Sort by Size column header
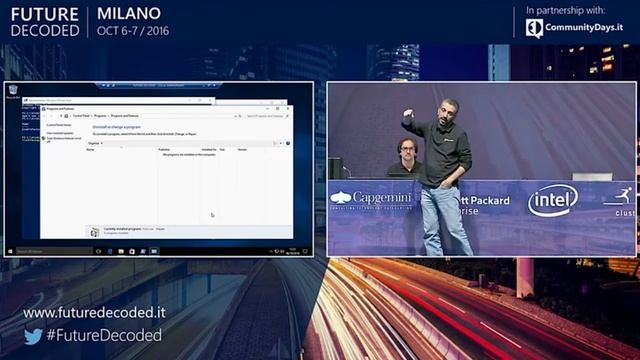 tap(222, 150)
